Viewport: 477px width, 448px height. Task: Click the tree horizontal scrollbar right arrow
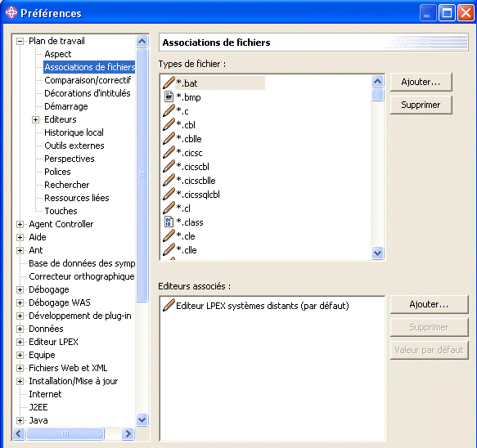click(128, 433)
